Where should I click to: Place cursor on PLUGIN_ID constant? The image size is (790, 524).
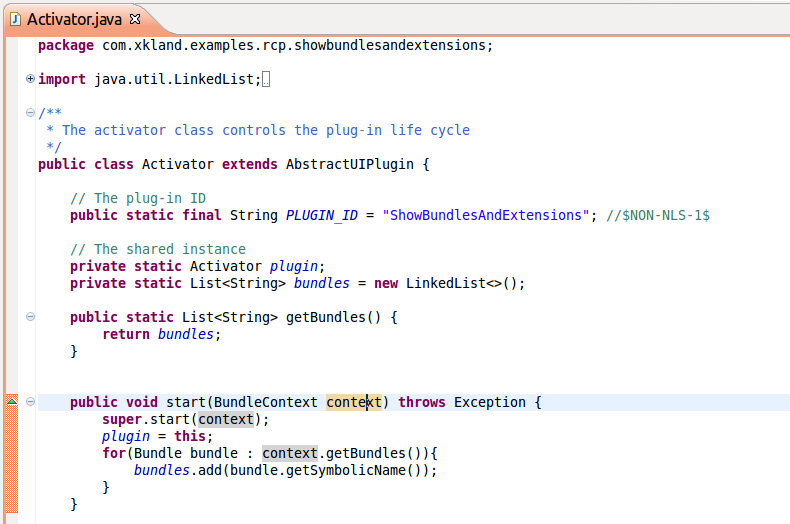pos(321,215)
